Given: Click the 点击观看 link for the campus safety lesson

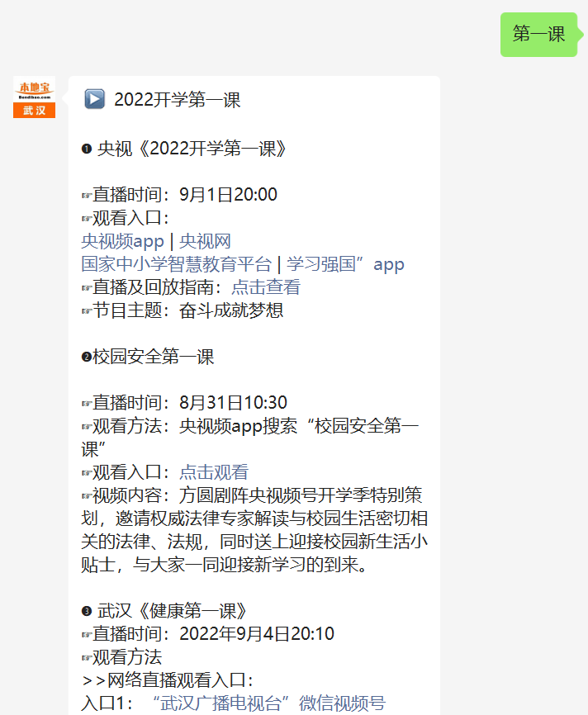Looking at the screenshot, I should [214, 472].
